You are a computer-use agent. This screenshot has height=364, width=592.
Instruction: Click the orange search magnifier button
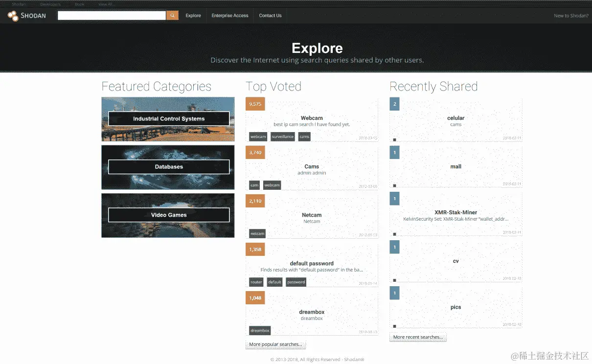(172, 16)
